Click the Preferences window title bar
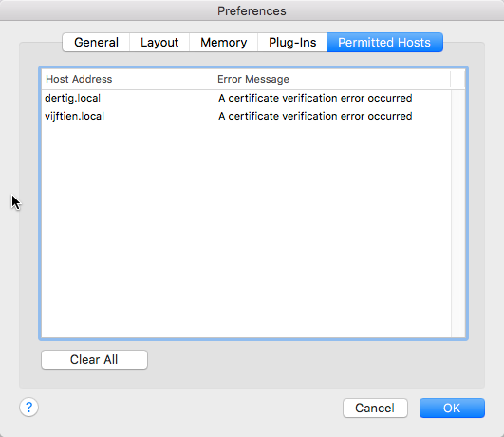Screen dimensions: 504x437 click(x=252, y=10)
